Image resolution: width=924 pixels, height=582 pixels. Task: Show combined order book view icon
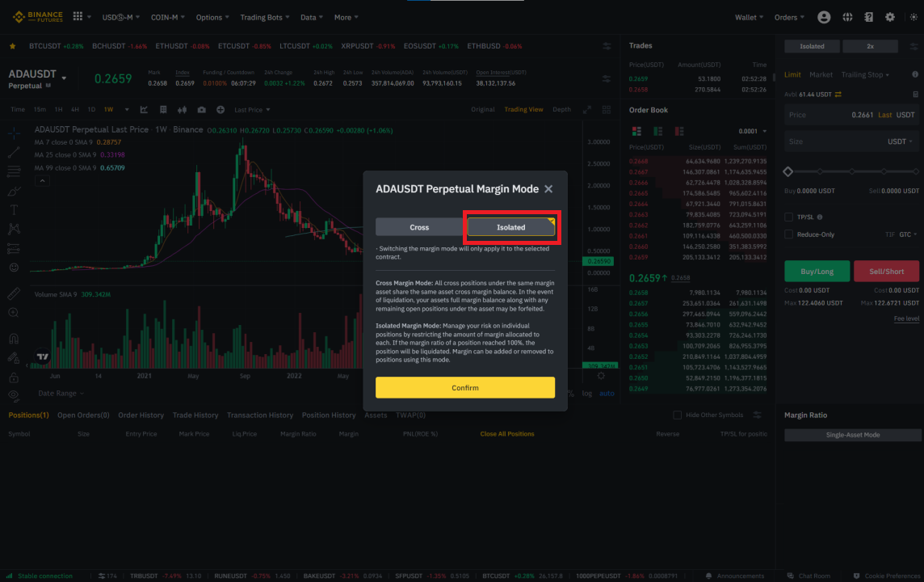point(636,131)
